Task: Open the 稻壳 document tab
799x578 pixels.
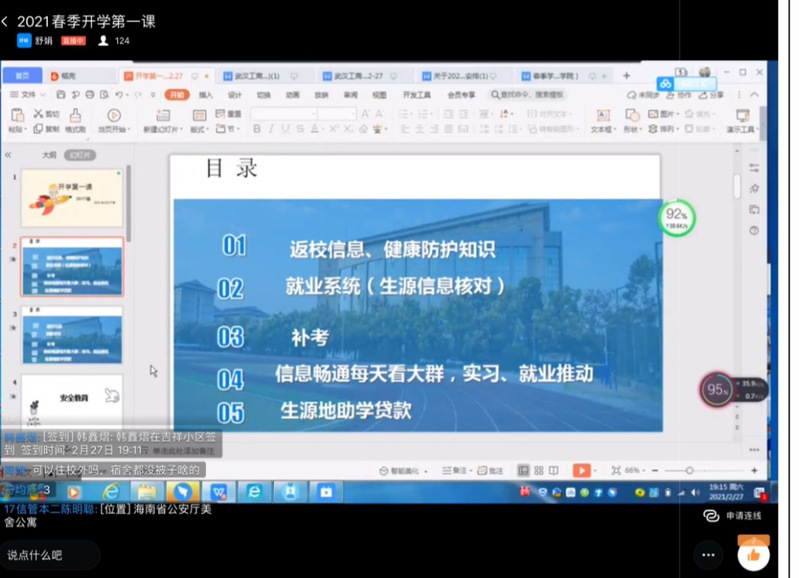Action: point(63,76)
